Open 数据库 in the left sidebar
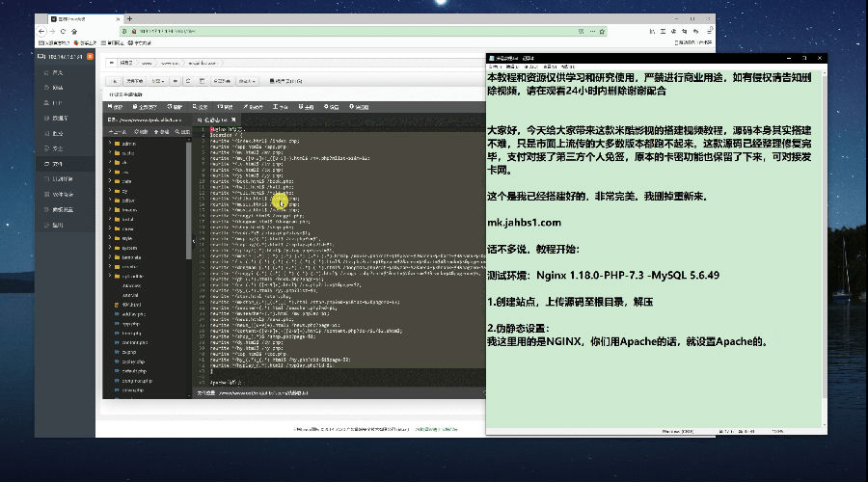 pos(59,119)
